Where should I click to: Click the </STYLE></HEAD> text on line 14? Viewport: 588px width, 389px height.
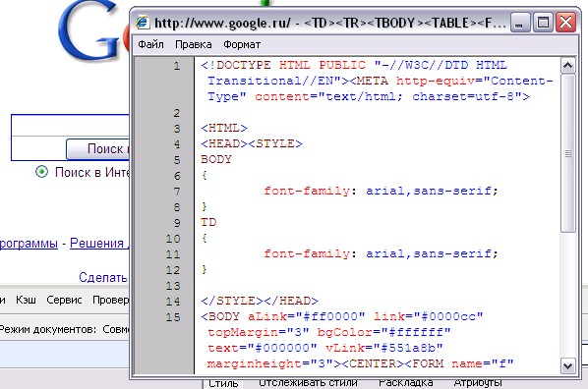(260, 302)
